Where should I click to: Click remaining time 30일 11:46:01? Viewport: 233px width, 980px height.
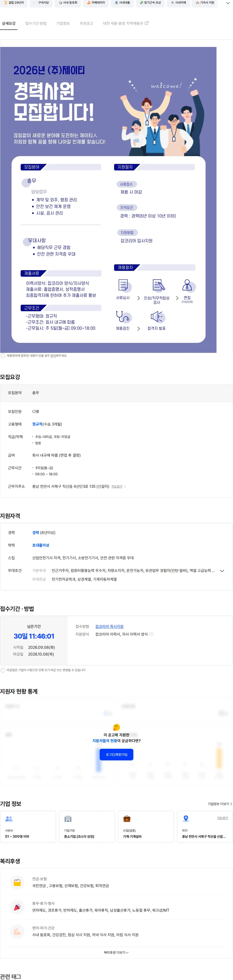(34, 636)
